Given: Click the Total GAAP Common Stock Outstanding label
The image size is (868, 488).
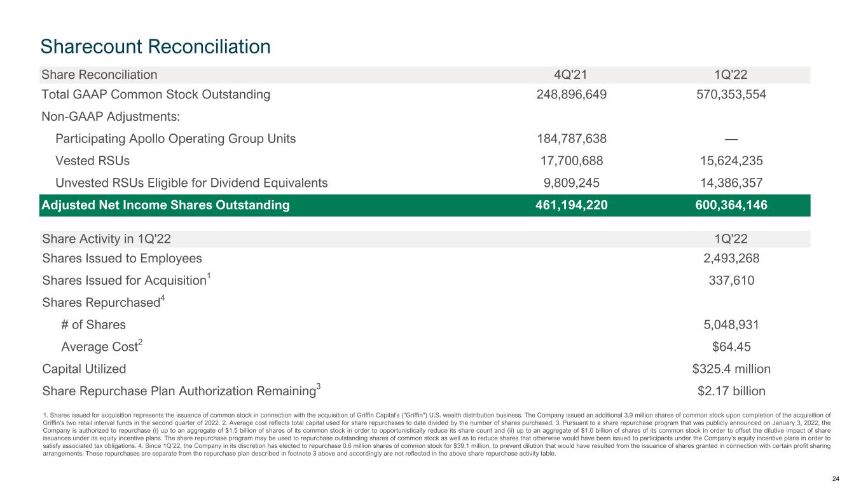Looking at the screenshot, I should 156,95.
